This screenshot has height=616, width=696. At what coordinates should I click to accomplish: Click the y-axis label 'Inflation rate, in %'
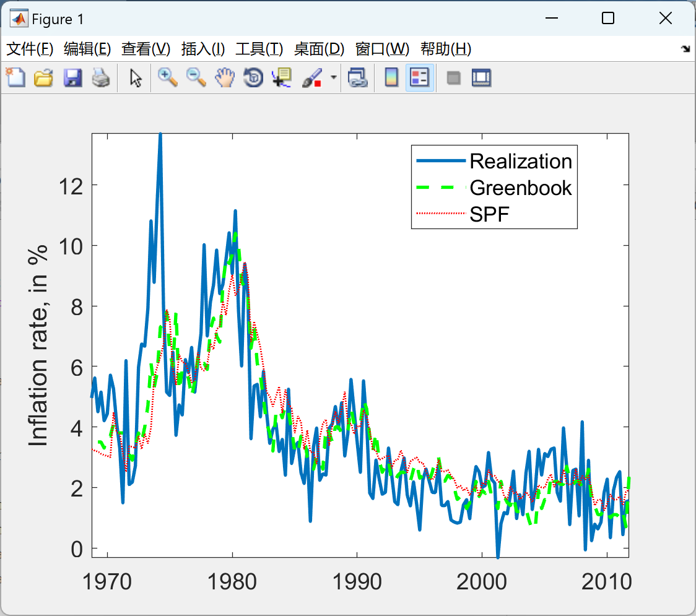click(x=38, y=345)
